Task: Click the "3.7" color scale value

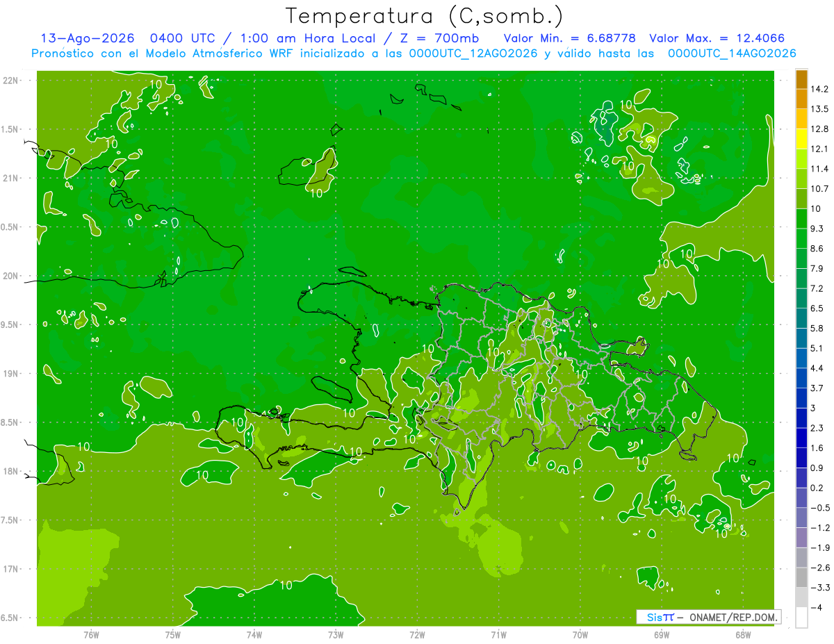Action: pos(817,388)
